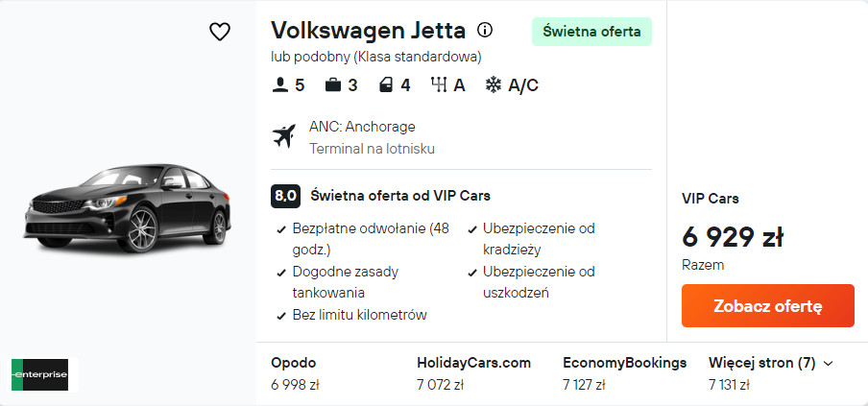The image size is (868, 406).
Task: Open the info icon next to Volkswagen Jetta
Action: click(484, 30)
